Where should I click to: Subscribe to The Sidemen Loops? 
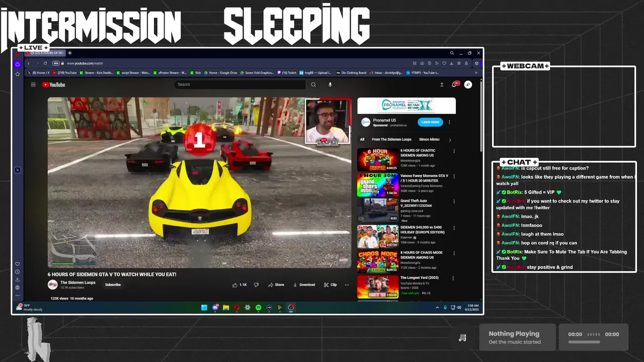pos(113,285)
